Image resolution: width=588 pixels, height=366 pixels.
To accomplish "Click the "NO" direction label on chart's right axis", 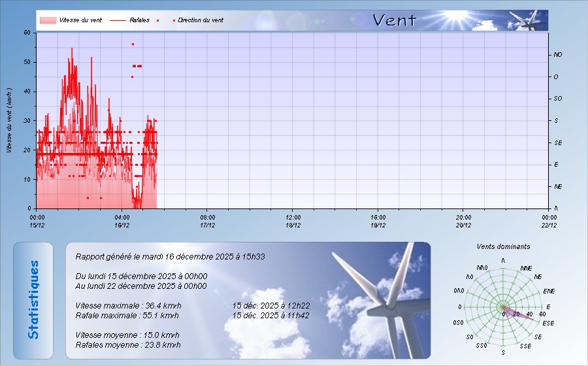I will [558, 55].
